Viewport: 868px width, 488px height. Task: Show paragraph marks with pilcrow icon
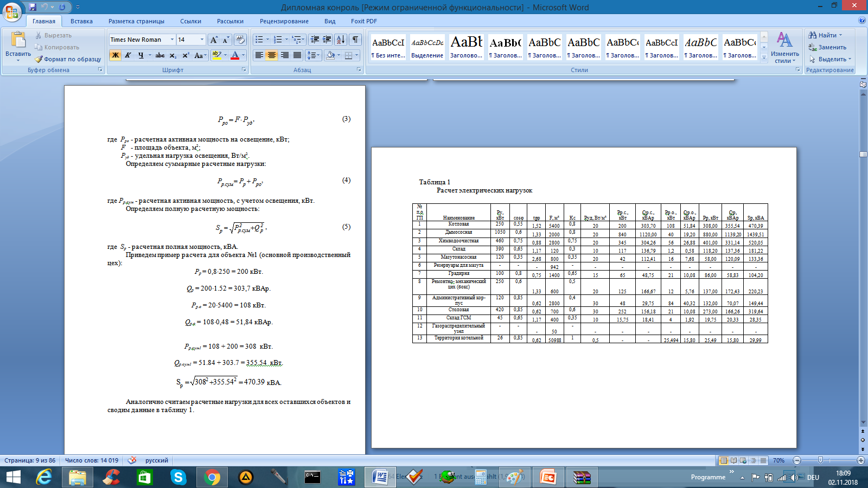coord(355,40)
